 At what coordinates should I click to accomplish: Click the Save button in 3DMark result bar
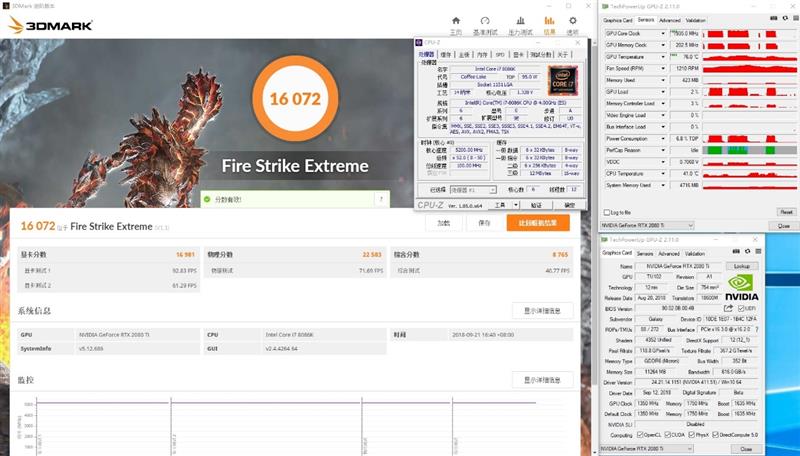pos(484,223)
